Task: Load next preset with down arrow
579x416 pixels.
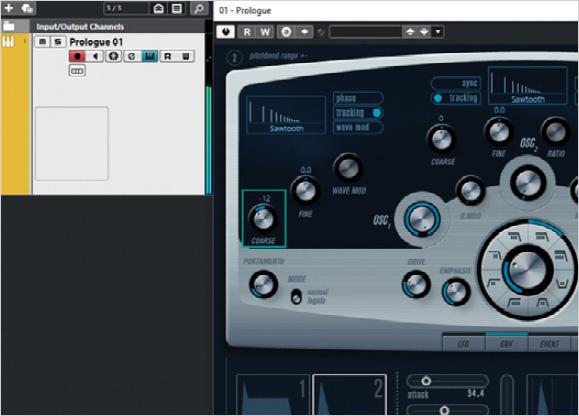Action: coord(424,32)
